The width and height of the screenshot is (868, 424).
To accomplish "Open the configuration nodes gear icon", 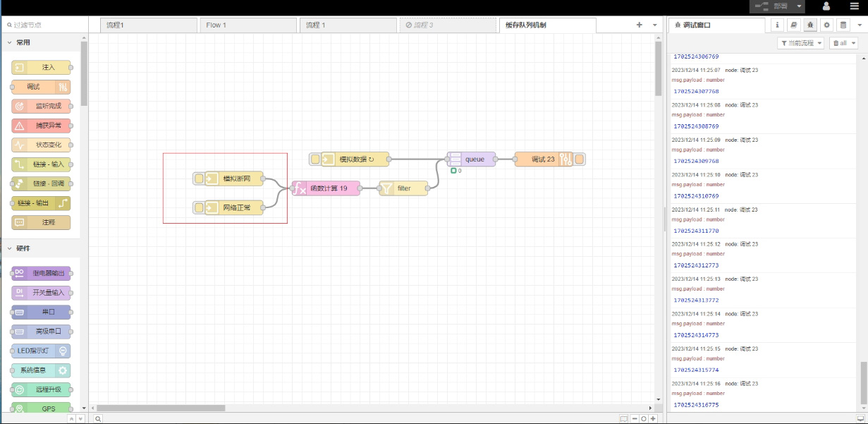I will tap(826, 25).
